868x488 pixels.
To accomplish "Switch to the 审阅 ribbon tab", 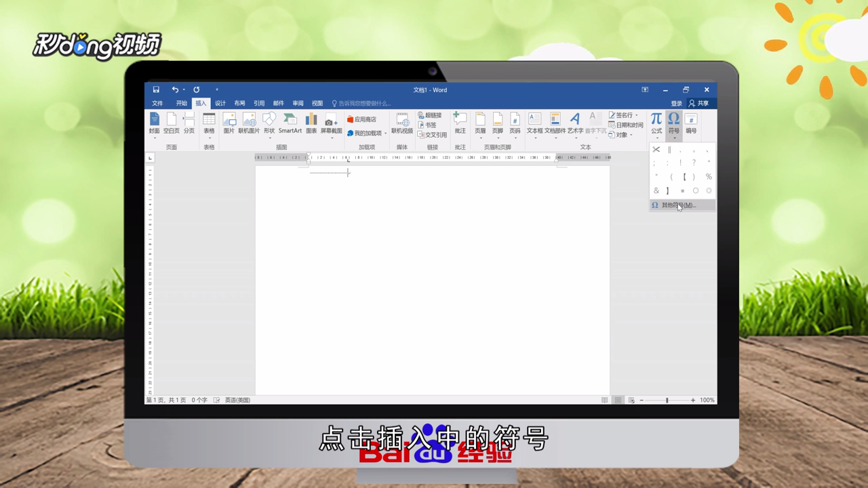I will click(x=298, y=103).
